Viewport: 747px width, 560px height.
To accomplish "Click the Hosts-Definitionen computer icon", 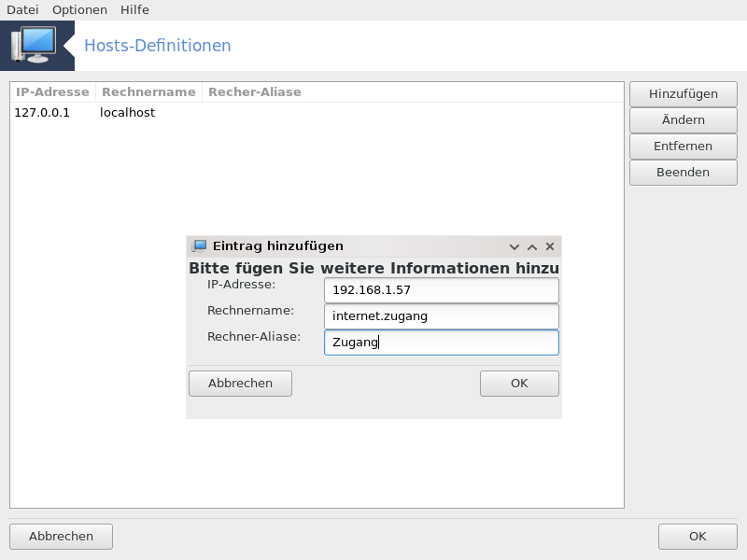I will click(x=35, y=45).
